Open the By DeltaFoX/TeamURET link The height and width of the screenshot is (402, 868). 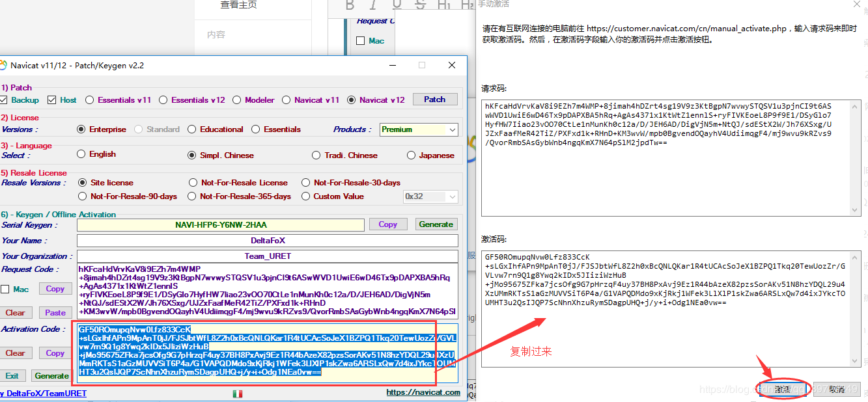click(43, 393)
